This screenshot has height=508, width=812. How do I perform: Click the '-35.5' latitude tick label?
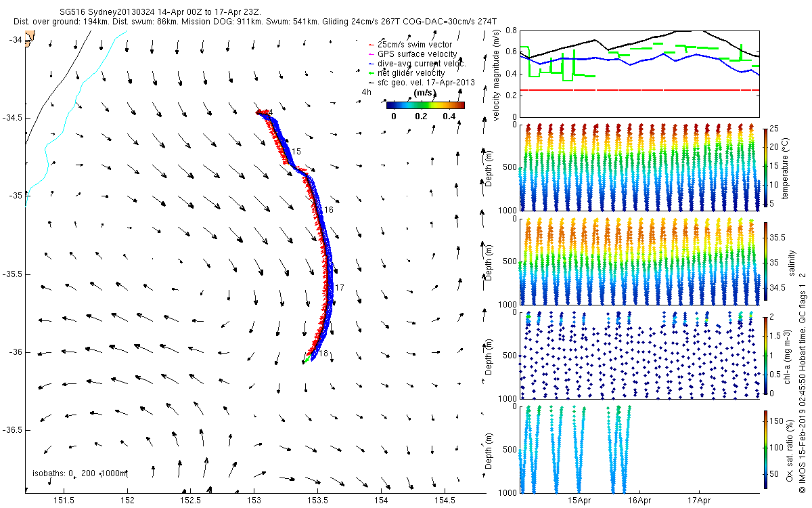pyautogui.click(x=12, y=274)
